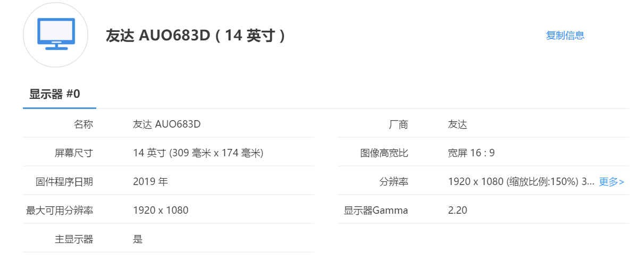Click the 14 英寸 (309 毫米 x 174 毫米) value

198,153
